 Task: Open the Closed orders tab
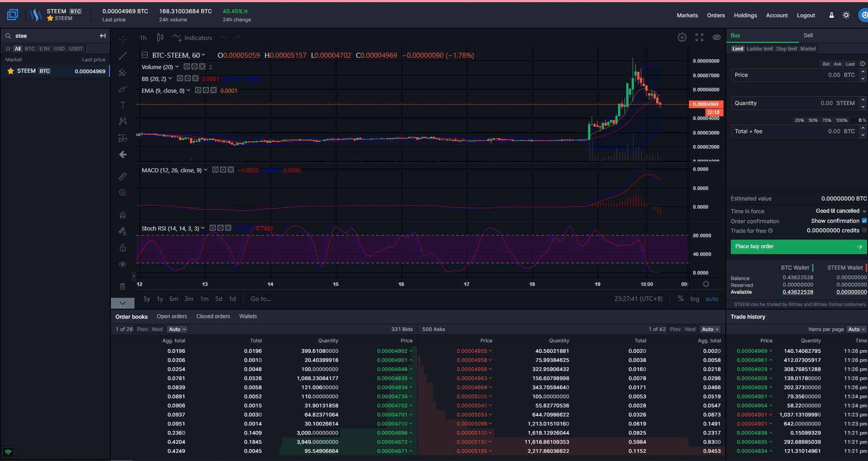pos(213,316)
